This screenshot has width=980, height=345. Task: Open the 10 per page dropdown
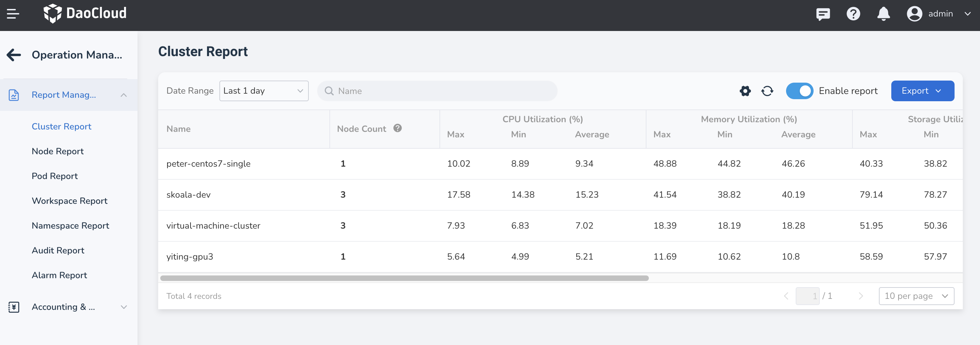[x=916, y=296]
